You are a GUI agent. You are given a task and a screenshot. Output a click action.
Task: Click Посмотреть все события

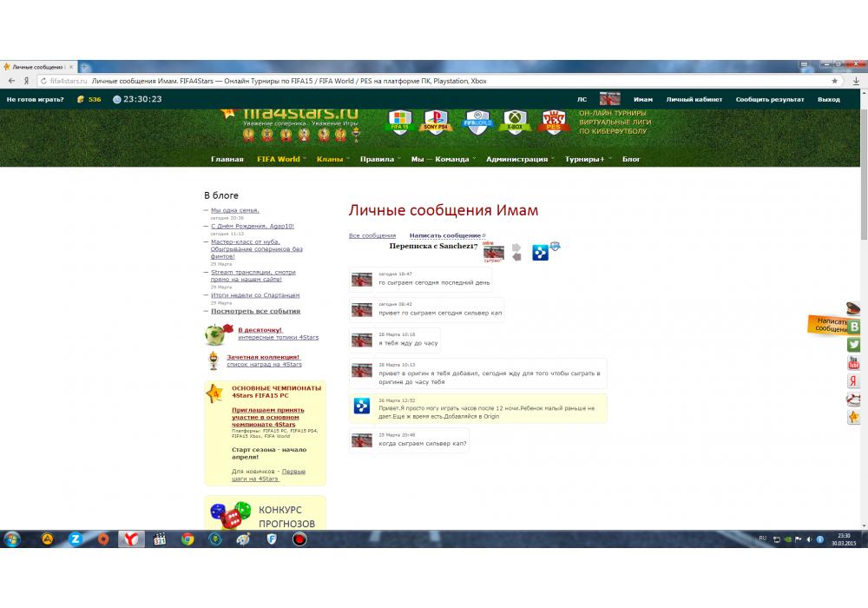256,311
